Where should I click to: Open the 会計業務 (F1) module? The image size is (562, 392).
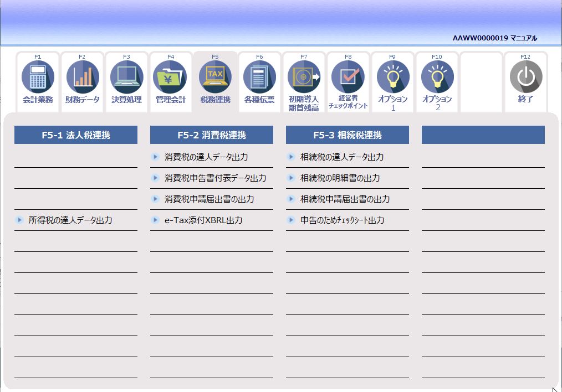click(38, 78)
